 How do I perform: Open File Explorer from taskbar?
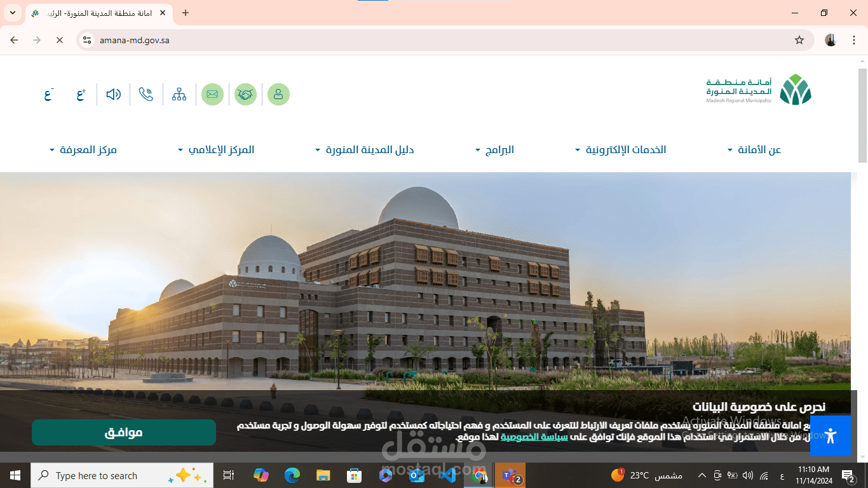[x=323, y=475]
